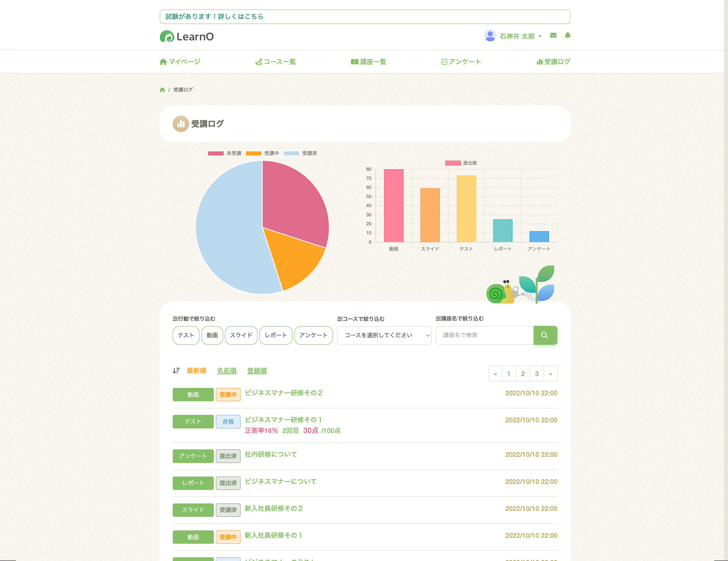Open the アンケート navigation tab

point(461,62)
